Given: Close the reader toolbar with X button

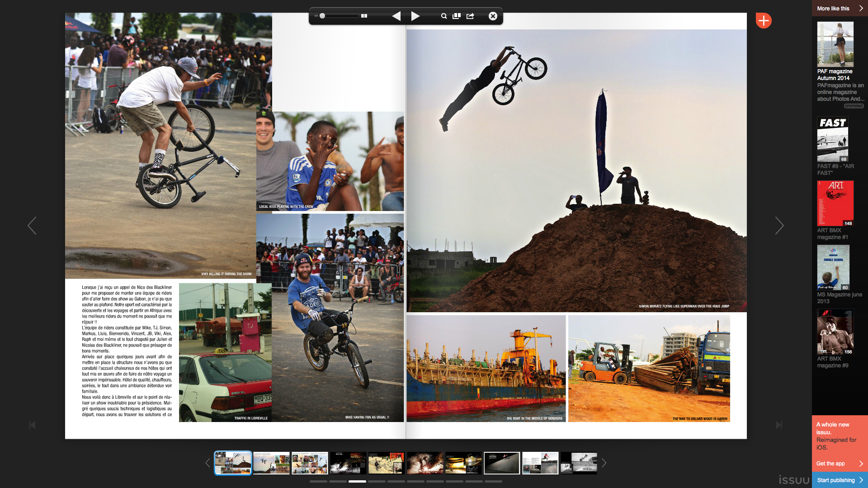Looking at the screenshot, I should 493,16.
